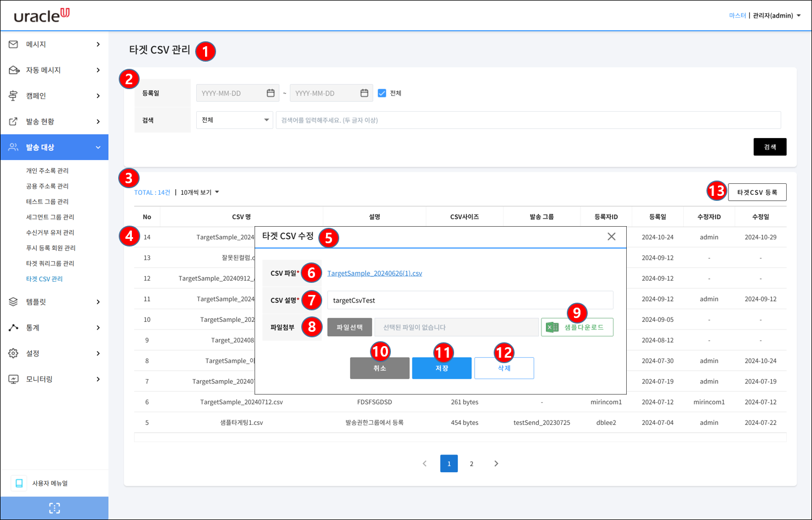Image resolution: width=812 pixels, height=520 pixels.
Task: Open 타겟 CSV 관리 submenu
Action: 45,279
